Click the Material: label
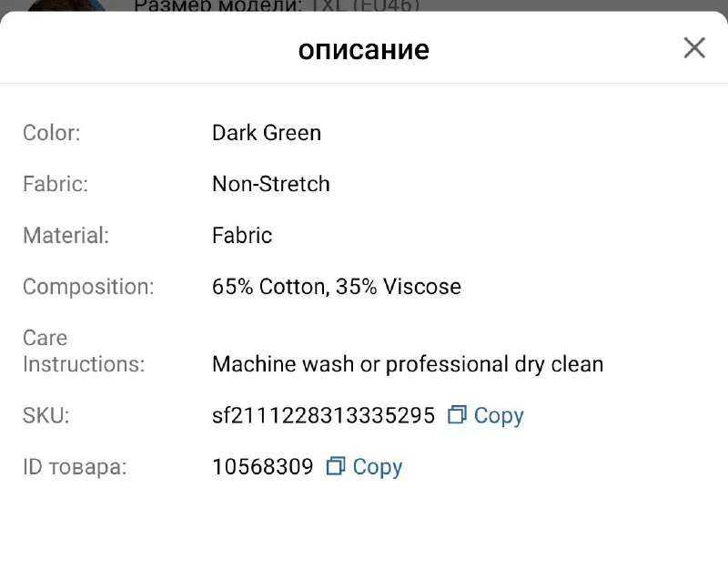This screenshot has width=728, height=580. click(x=66, y=235)
